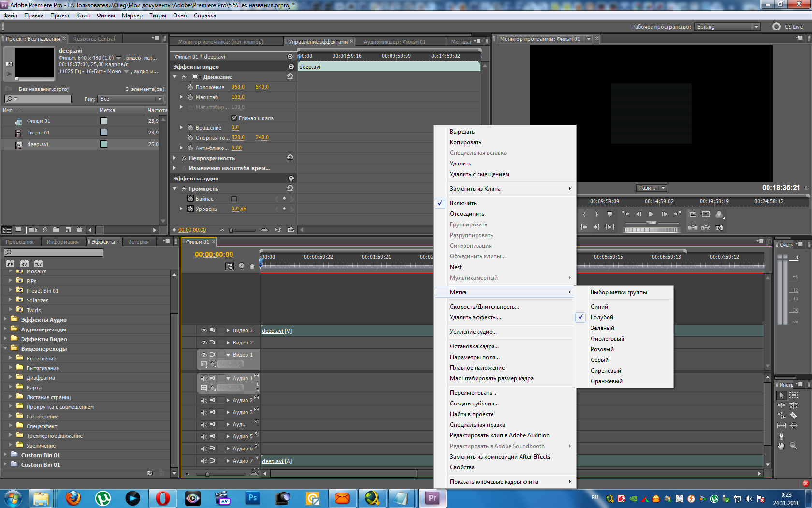Hide Видео 2 track with eye icon
Screen dimensions: 812x508
pyautogui.click(x=204, y=343)
